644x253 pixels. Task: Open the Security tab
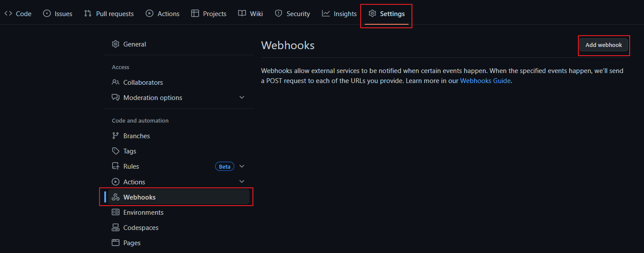(292, 13)
